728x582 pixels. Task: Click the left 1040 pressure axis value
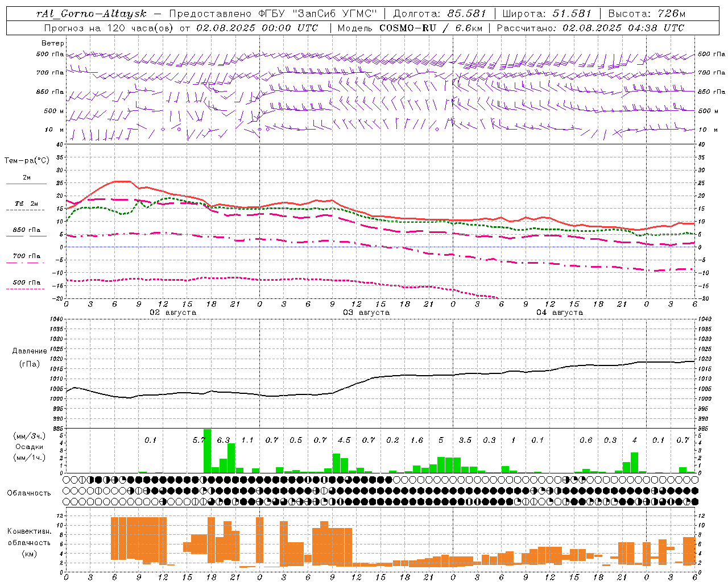pos(56,319)
